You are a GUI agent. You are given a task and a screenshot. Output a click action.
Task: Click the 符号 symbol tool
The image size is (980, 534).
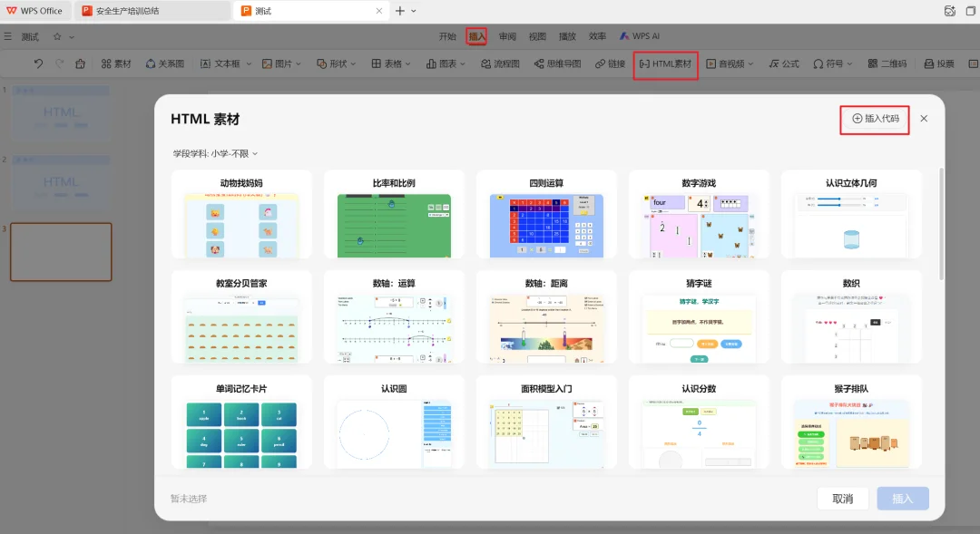point(828,63)
